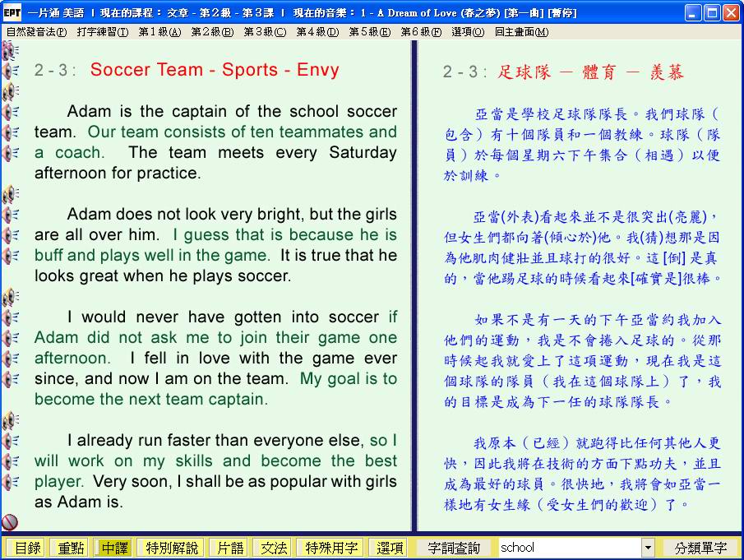Play audio for 'I would never have gotten' line
744x560 pixels.
click(10, 317)
